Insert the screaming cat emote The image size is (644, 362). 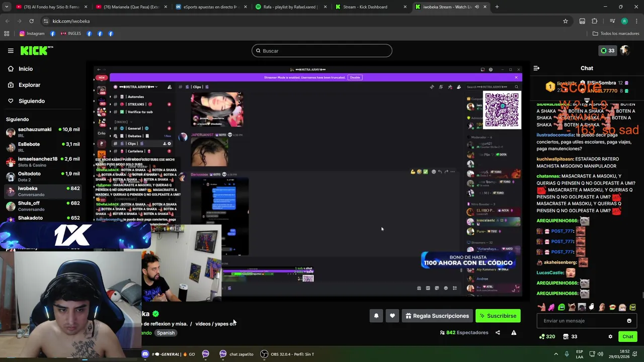coord(572,307)
